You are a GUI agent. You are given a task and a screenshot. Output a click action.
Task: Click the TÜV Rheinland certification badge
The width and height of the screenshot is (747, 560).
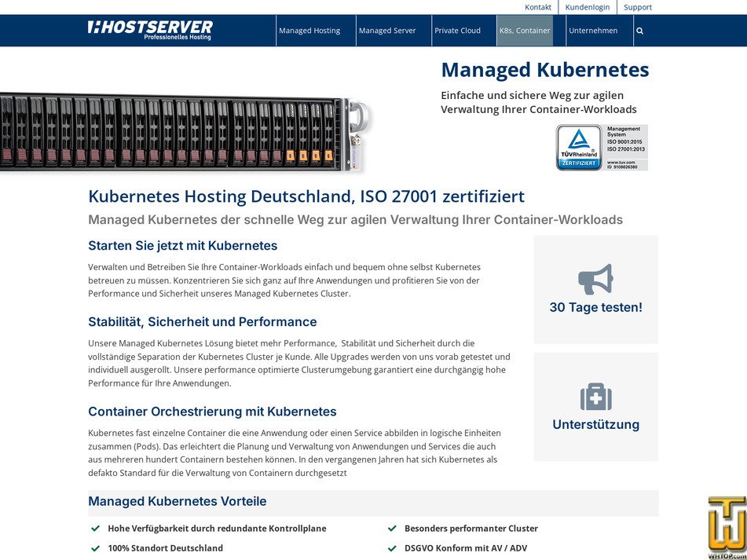pyautogui.click(x=602, y=148)
